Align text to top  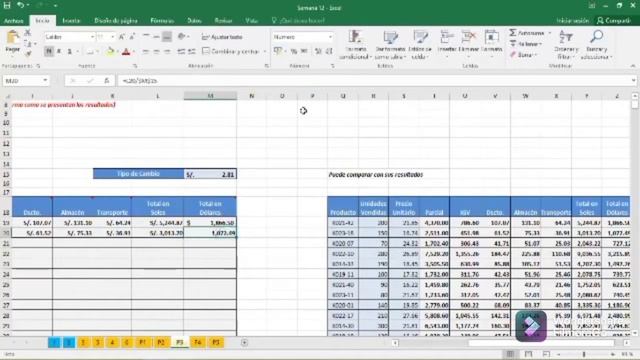[x=146, y=37]
